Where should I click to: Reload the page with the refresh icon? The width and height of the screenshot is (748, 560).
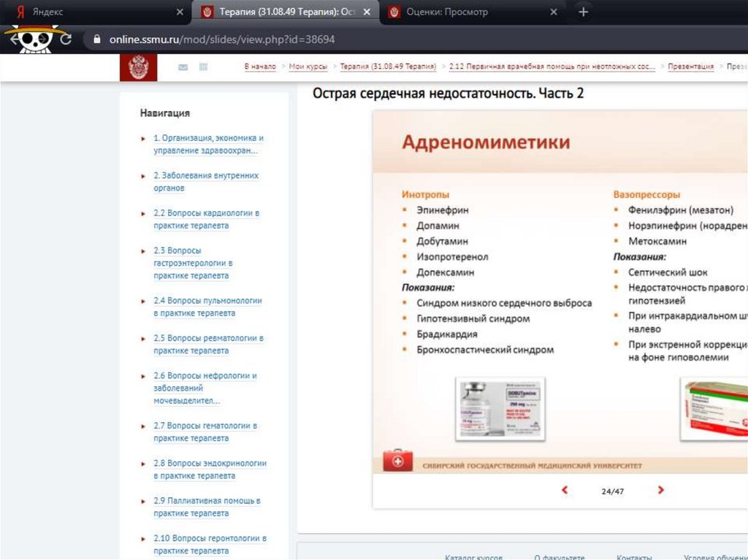tap(66, 39)
